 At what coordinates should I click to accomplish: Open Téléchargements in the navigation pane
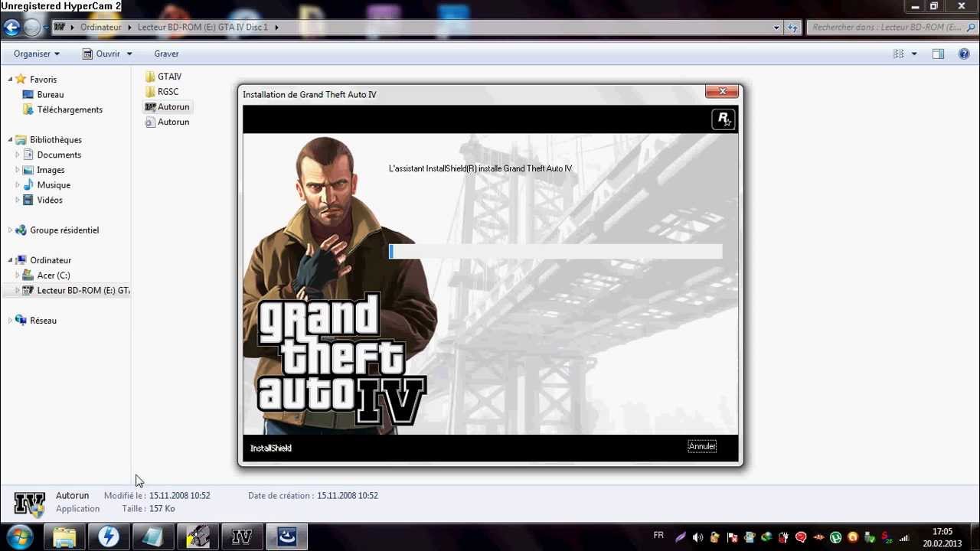(70, 109)
